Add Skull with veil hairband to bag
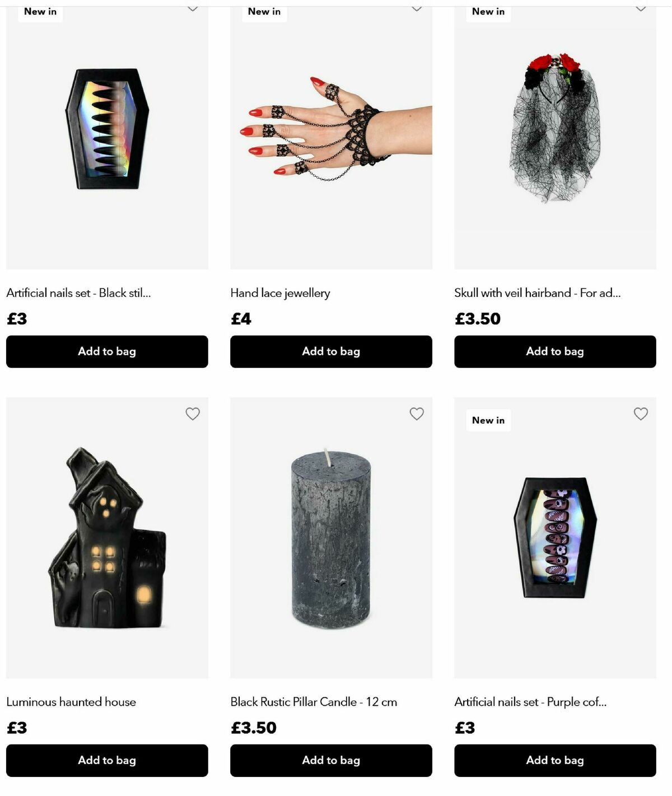 tap(555, 351)
